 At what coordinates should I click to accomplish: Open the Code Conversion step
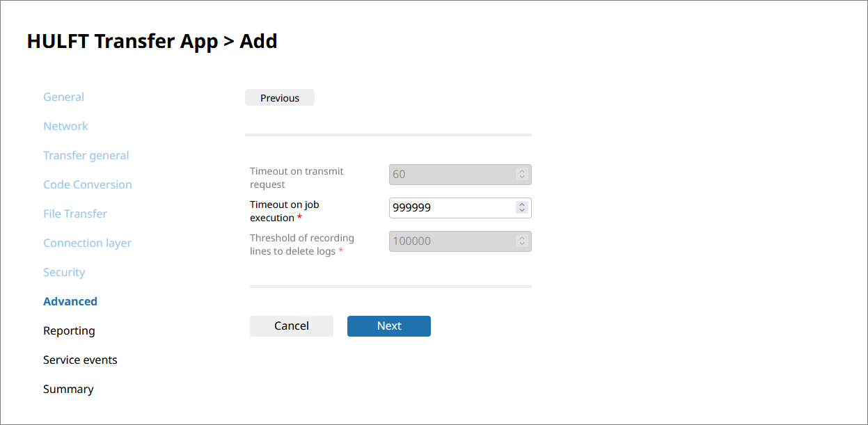(87, 185)
